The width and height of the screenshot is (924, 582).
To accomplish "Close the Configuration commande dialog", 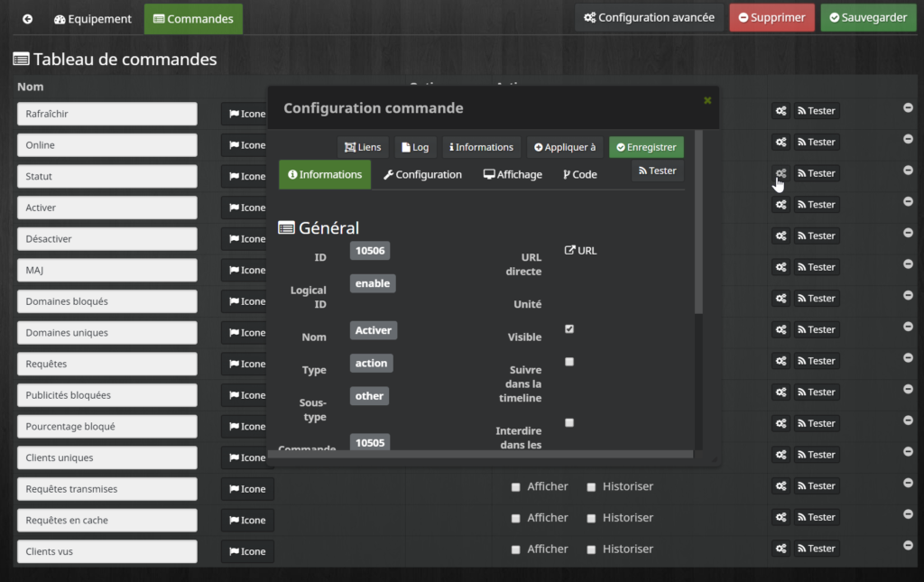I will [707, 101].
